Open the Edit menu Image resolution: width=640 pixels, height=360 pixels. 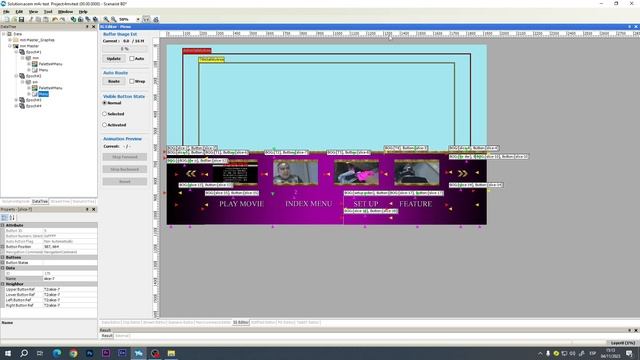[x=19, y=11]
